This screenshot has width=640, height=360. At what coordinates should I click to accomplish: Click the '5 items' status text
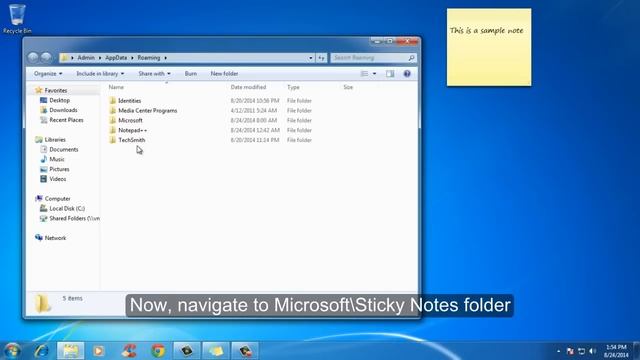[73, 299]
